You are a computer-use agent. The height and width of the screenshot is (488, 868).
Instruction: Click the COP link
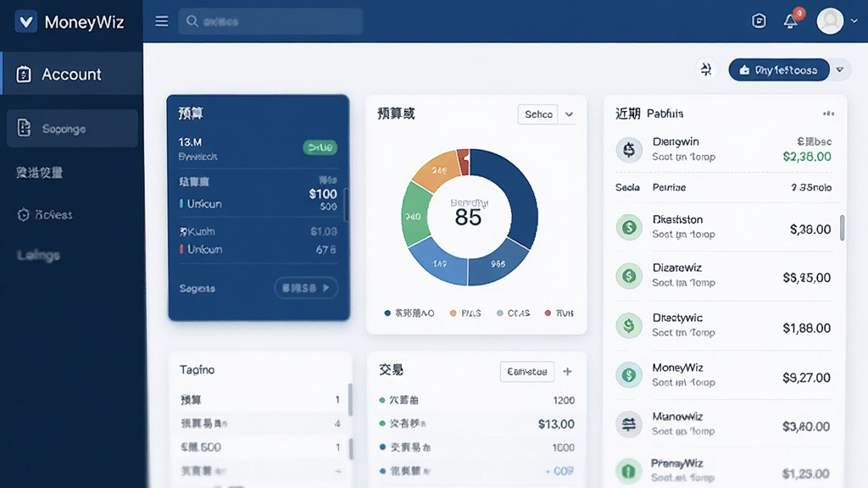(560, 471)
